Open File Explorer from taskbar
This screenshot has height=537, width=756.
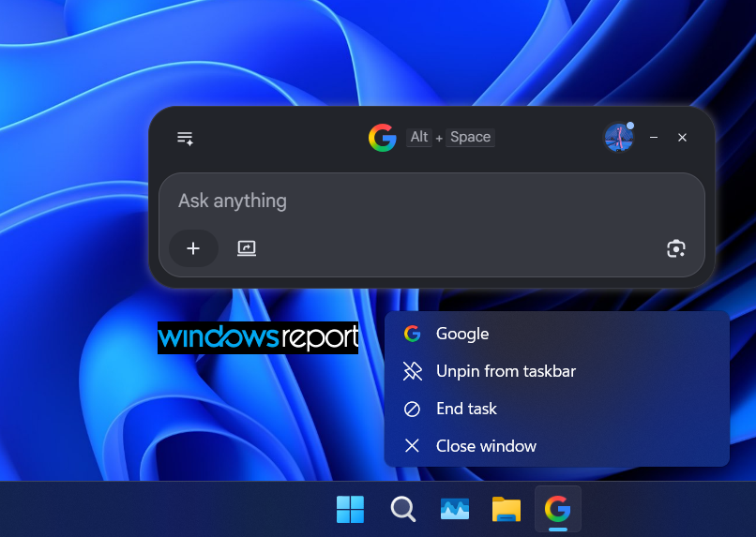507,509
